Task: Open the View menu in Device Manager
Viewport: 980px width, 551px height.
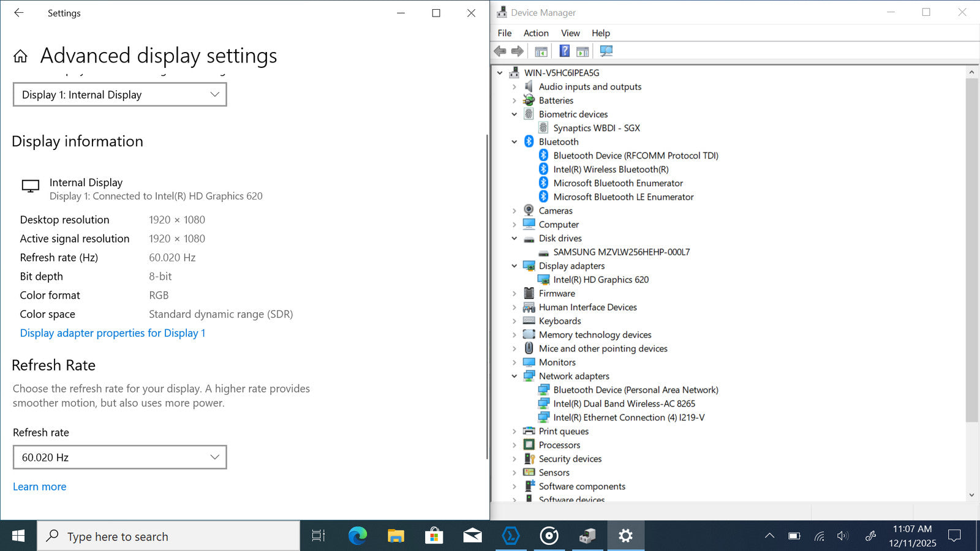Action: [570, 33]
